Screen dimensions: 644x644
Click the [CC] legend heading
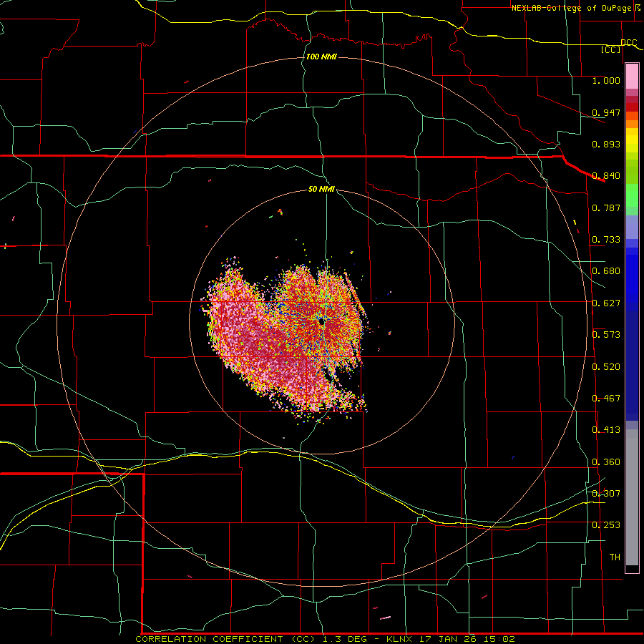tap(611, 49)
